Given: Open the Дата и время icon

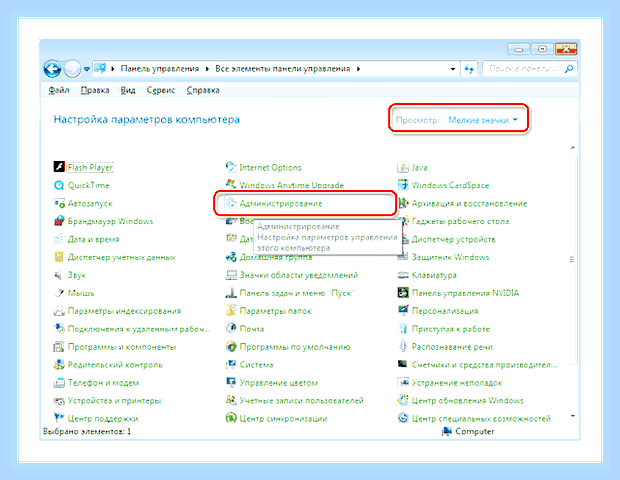Looking at the screenshot, I should (x=59, y=239).
